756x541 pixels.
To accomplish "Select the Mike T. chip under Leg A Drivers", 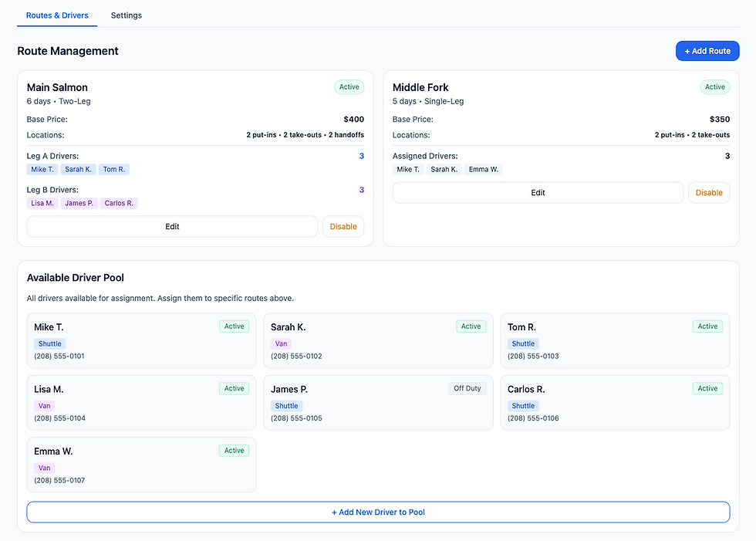I will click(x=42, y=169).
